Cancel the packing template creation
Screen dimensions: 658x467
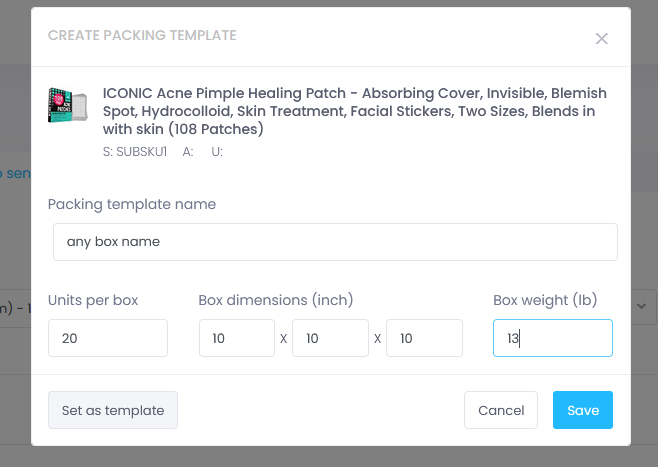pos(501,410)
